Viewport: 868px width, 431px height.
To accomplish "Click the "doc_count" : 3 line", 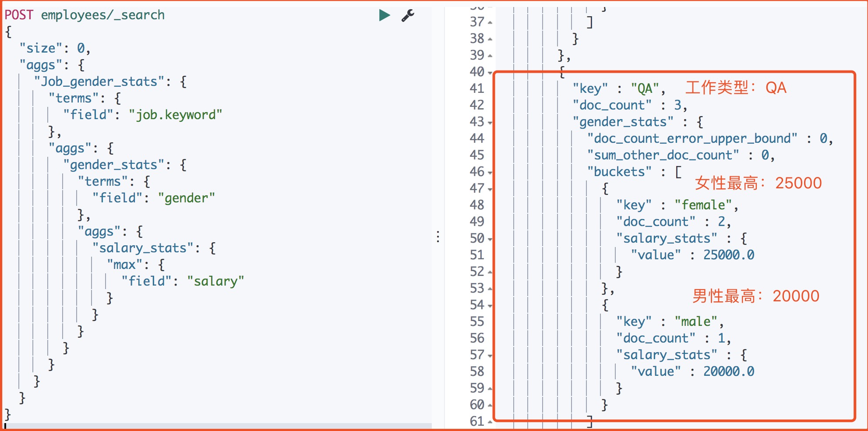I will click(x=630, y=105).
